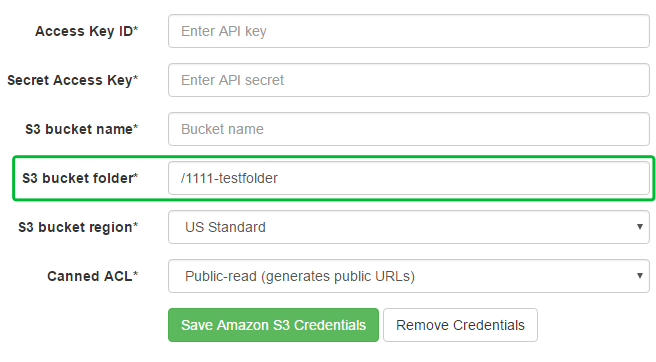This screenshot has height=362, width=656.
Task: Select the S3 bucket name label
Action: coord(82,129)
